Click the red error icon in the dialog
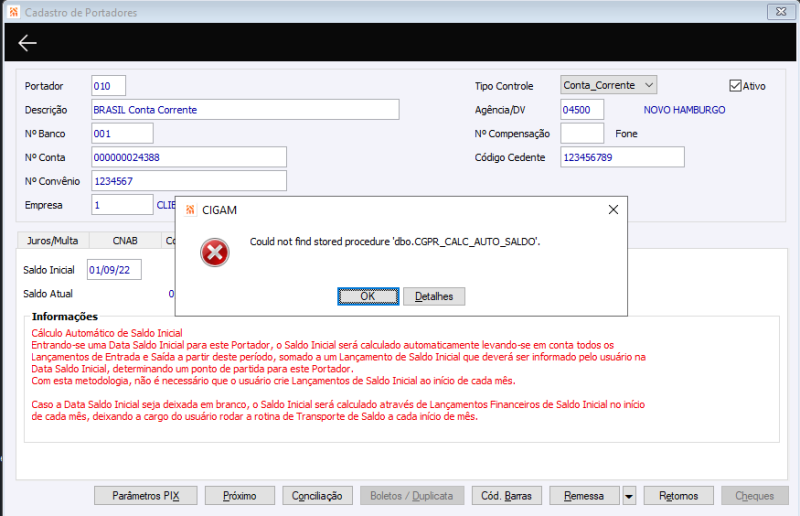The image size is (800, 516). click(215, 253)
